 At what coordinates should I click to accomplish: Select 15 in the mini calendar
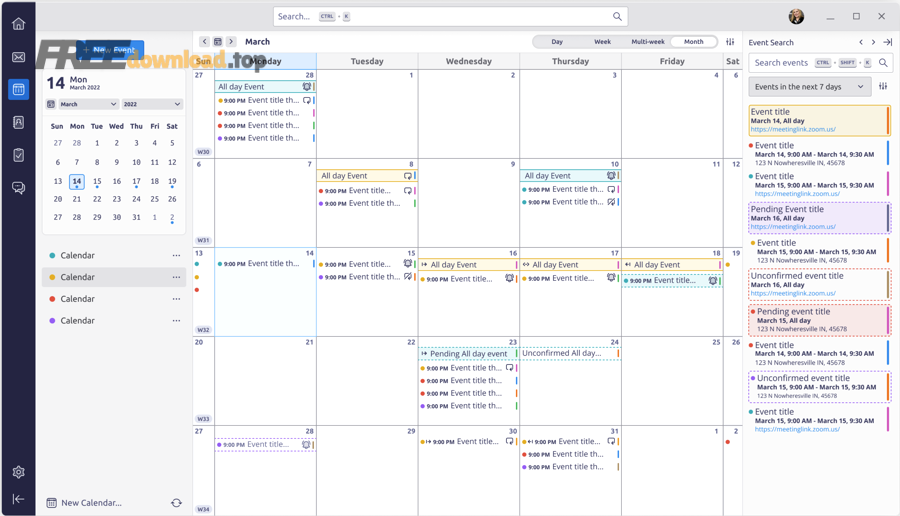(97, 181)
